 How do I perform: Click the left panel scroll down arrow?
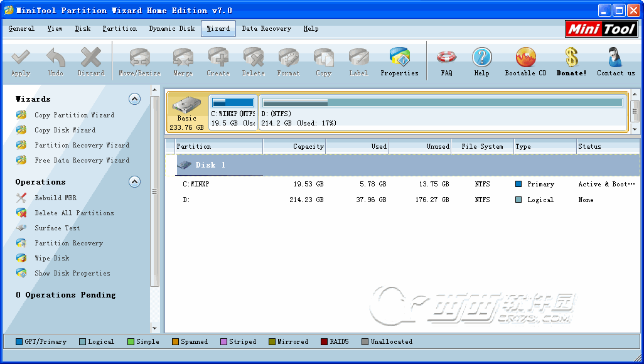point(155,328)
